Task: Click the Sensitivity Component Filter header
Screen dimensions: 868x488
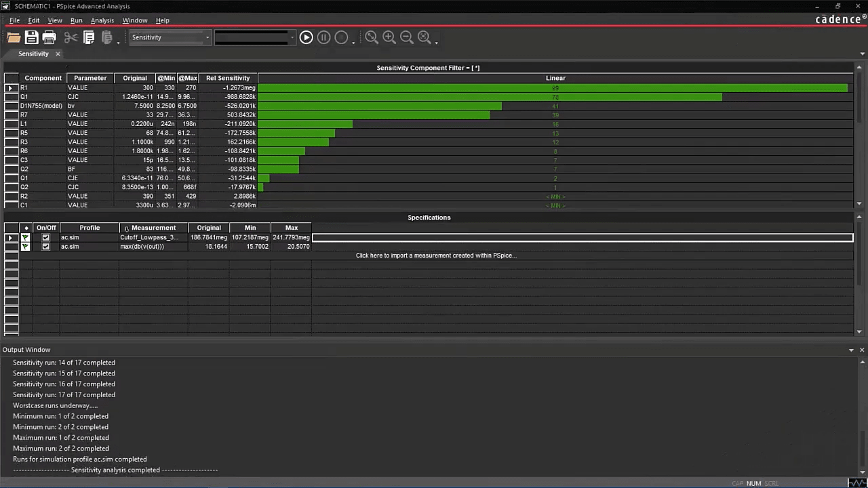Action: click(x=428, y=68)
